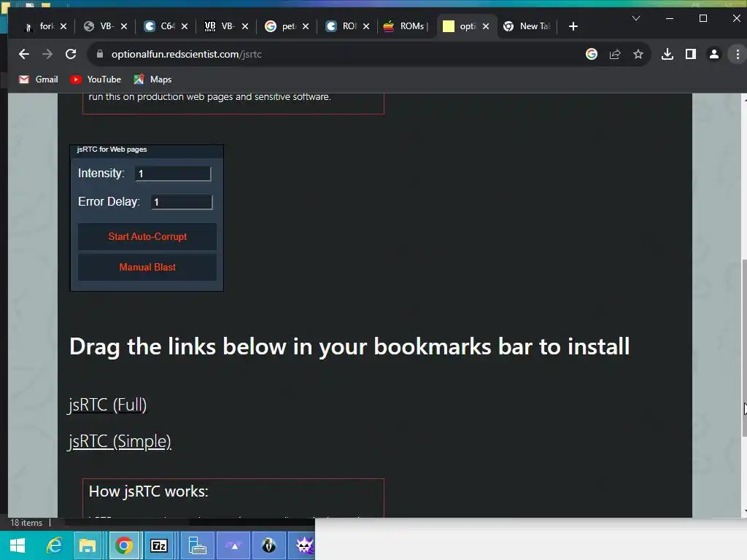Open the Chrome downloads icon
747x560 pixels.
pyautogui.click(x=667, y=54)
